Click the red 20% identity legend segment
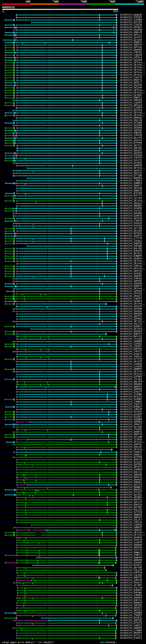This screenshot has height=644, width=146. pyautogui.click(x=16, y=4)
